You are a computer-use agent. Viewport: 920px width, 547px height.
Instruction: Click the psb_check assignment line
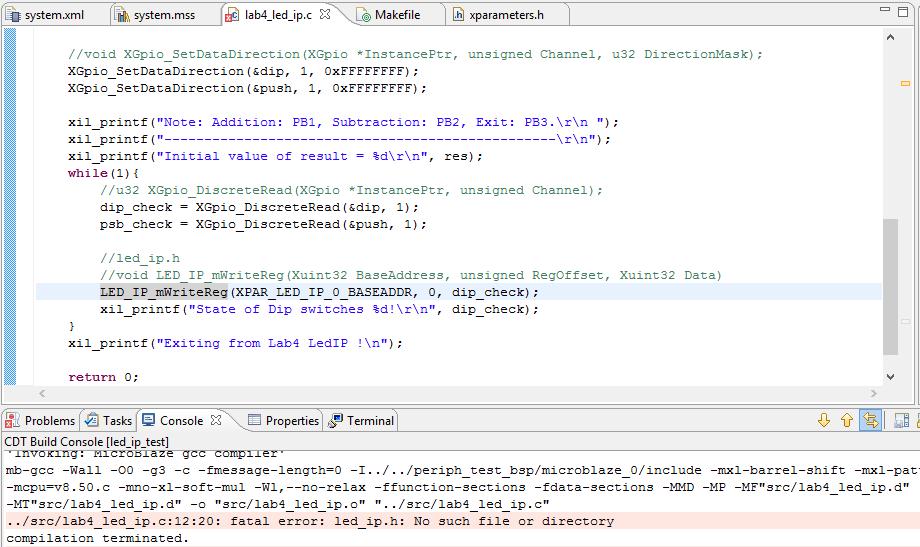coord(263,224)
